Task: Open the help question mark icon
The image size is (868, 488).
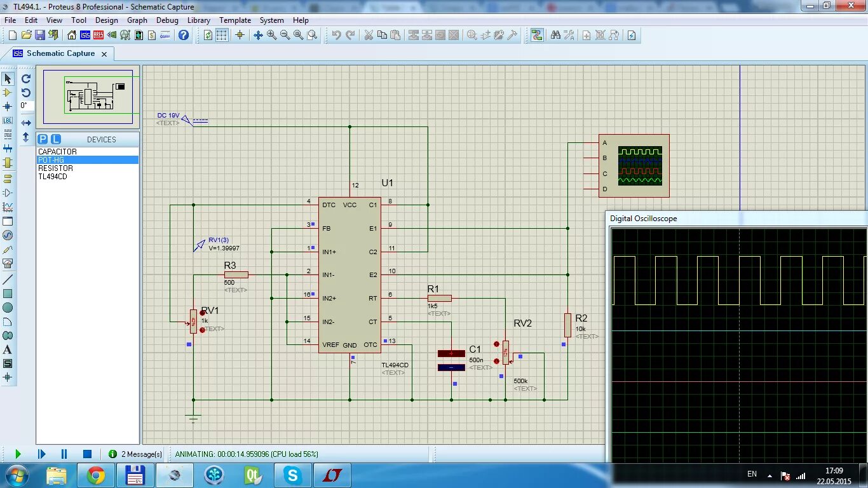Action: 184,35
